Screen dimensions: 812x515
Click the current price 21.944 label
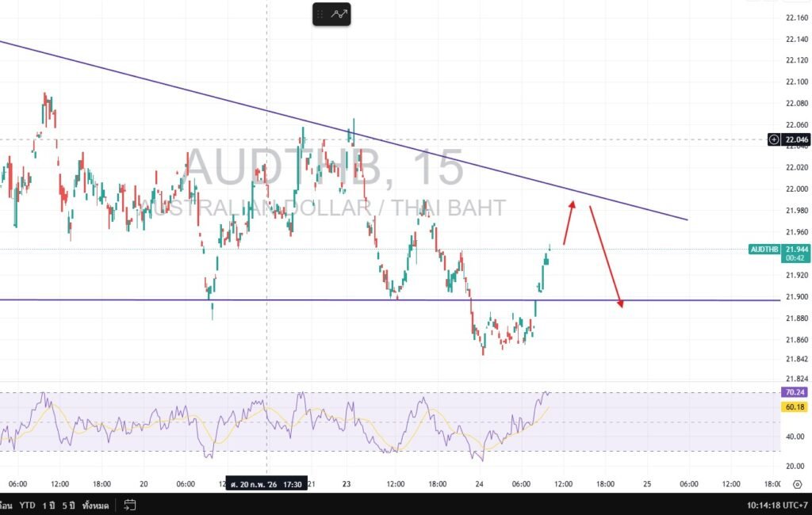click(796, 249)
